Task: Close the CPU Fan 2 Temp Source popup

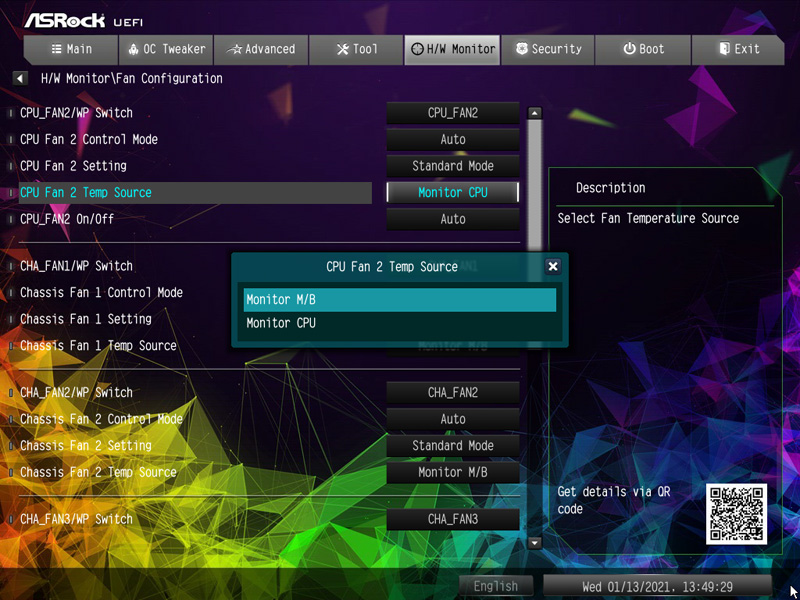Action: [x=553, y=266]
